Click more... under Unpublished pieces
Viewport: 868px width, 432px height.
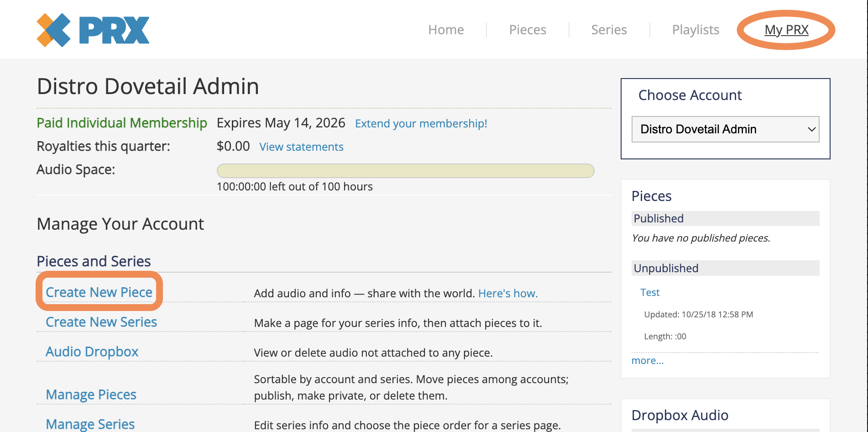[x=647, y=360]
